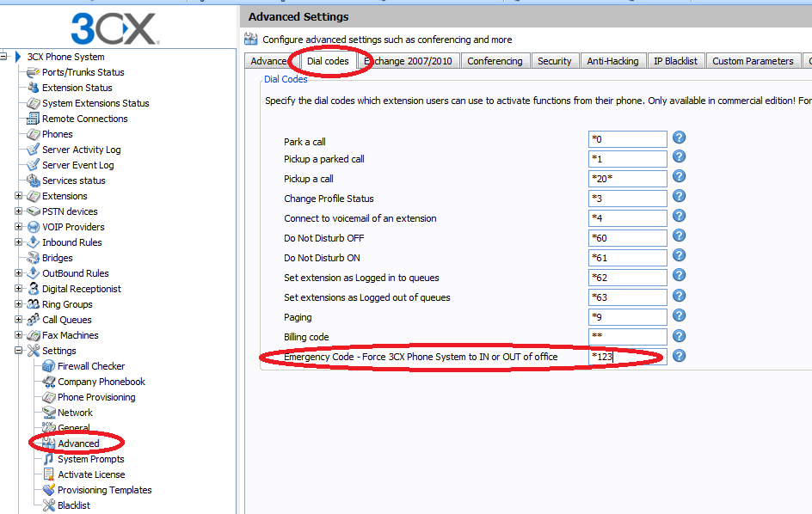Viewport: 812px width, 514px height.
Task: Click the Remote Connections icon
Action: [34, 119]
